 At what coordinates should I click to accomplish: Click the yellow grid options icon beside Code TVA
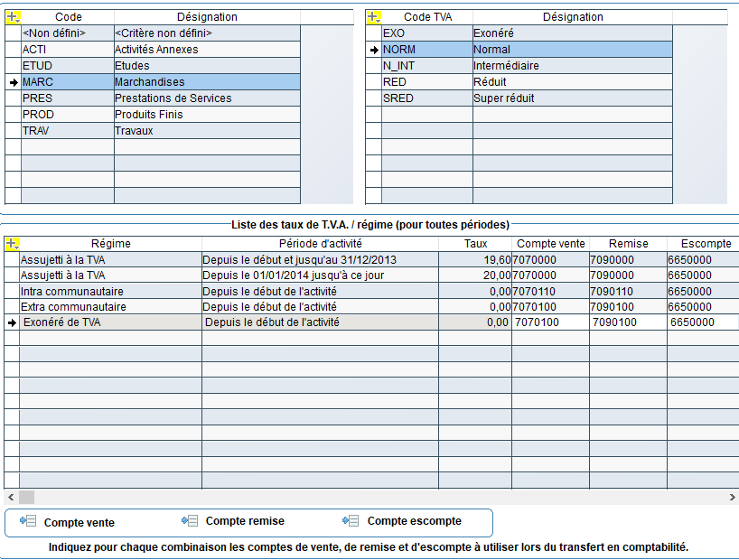click(374, 17)
